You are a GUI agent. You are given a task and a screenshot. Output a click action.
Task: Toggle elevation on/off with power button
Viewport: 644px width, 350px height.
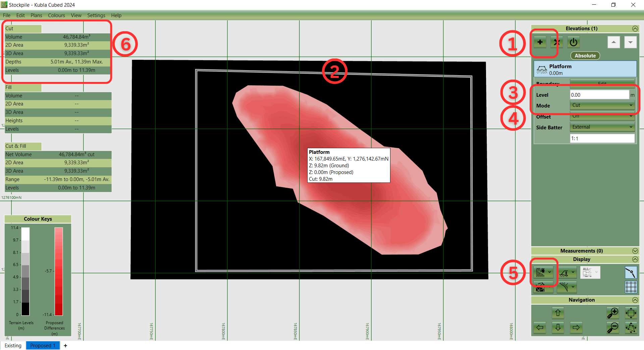tap(574, 42)
